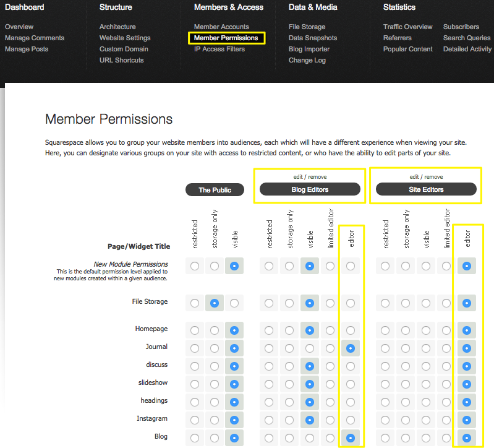The height and width of the screenshot is (448, 494).
Task: View Traffic Overview statistics
Action: (x=407, y=27)
